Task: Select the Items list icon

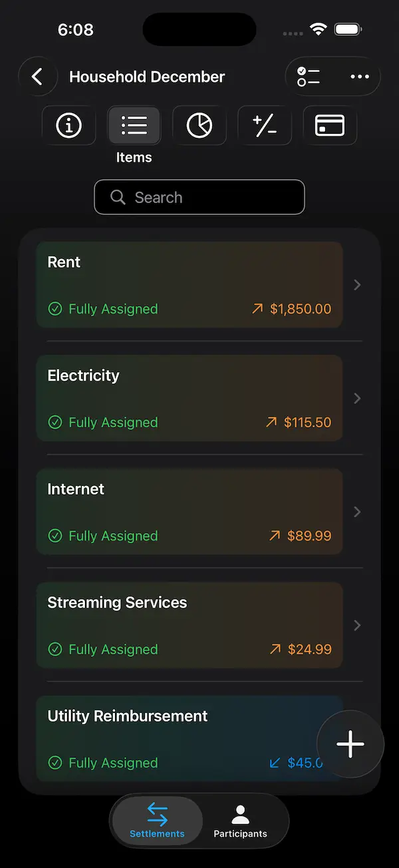Action: coord(134,125)
